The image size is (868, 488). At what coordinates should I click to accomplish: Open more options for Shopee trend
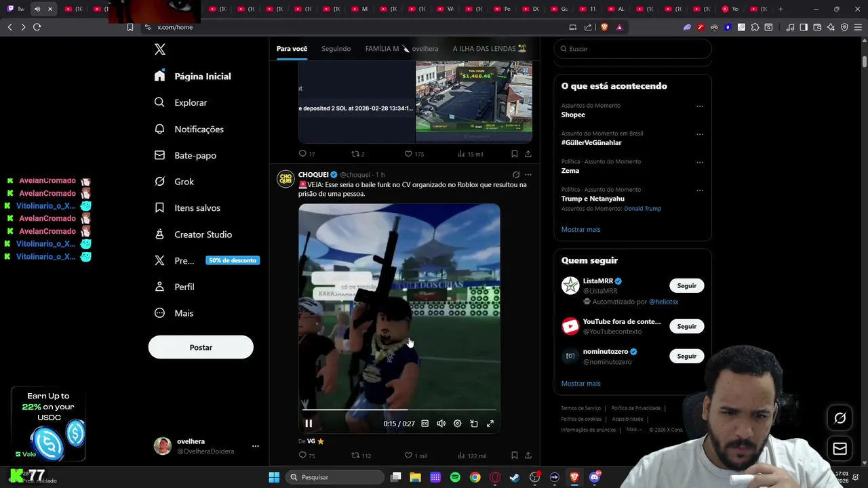coord(699,106)
